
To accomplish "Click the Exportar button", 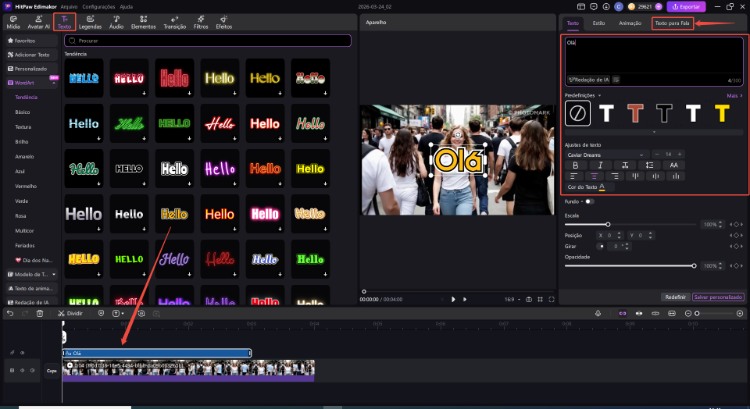I will (x=686, y=7).
